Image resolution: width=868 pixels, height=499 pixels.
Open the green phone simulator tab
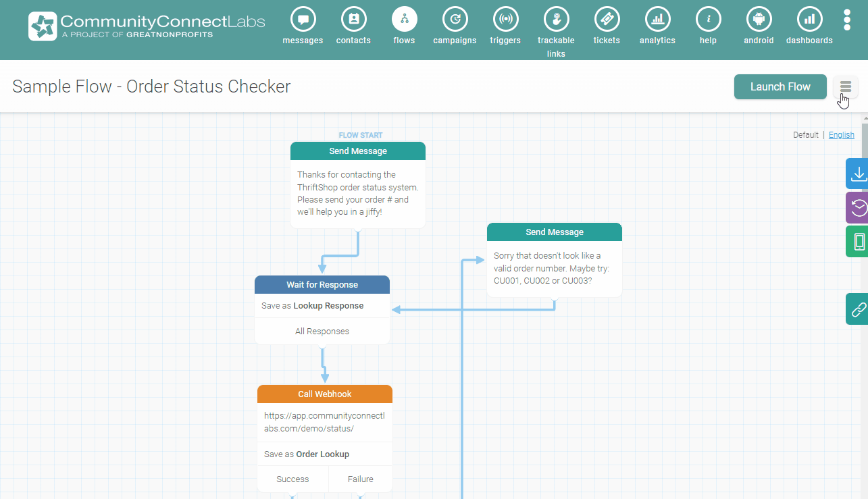click(x=857, y=241)
